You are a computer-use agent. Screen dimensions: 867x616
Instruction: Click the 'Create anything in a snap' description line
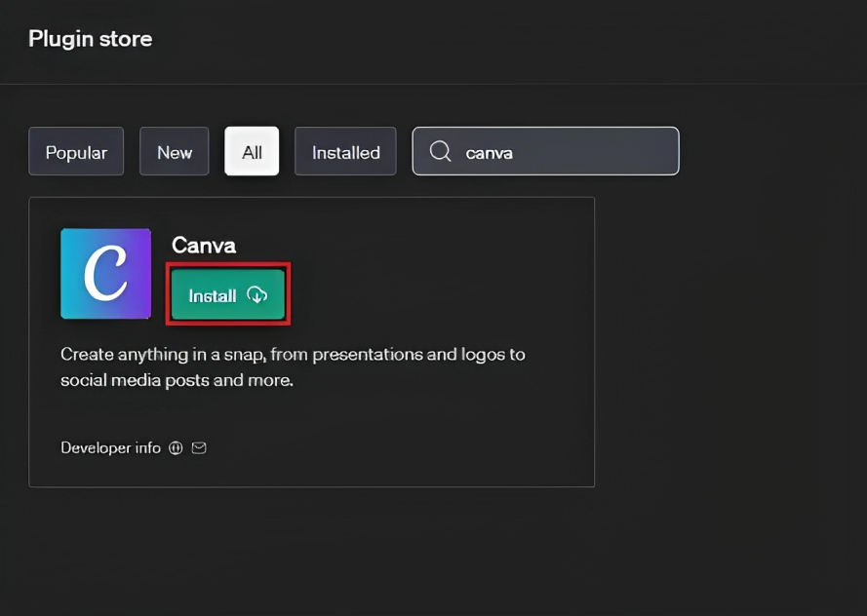pos(293,354)
